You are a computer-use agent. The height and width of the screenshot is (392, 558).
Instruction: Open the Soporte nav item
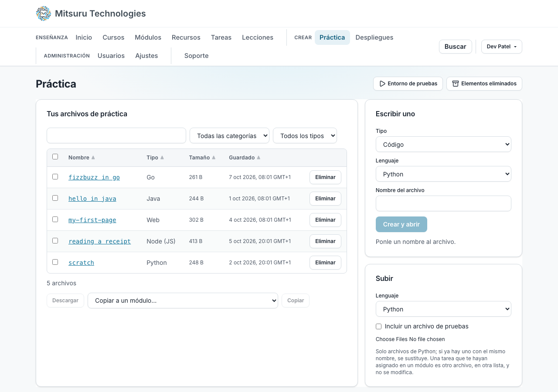196,56
